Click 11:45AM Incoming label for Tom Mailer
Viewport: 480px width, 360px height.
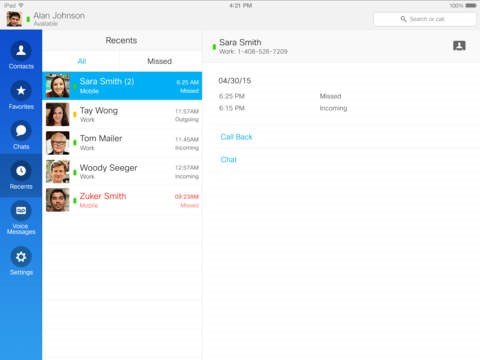point(187,143)
